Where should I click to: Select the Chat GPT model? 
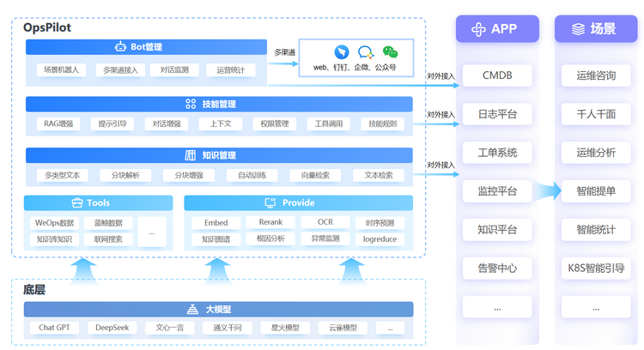point(55,328)
